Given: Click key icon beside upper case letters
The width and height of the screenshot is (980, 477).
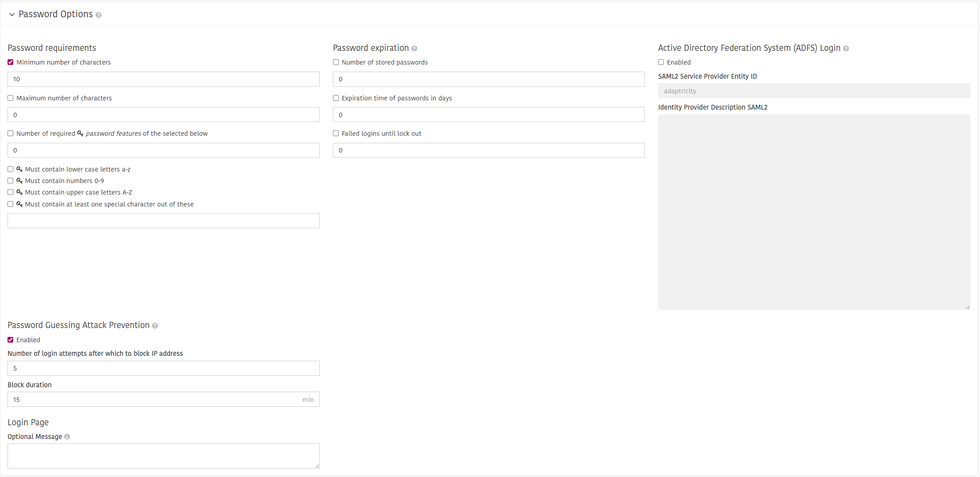Looking at the screenshot, I should [x=19, y=192].
